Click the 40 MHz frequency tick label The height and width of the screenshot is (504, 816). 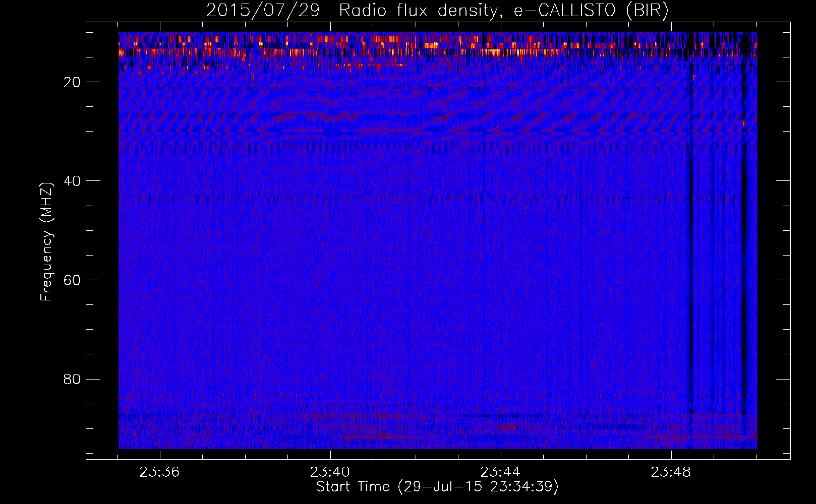pos(73,181)
